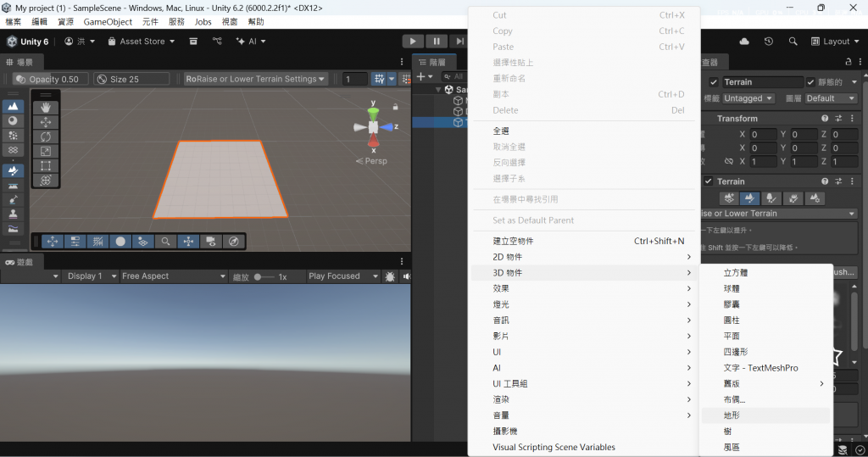Image resolution: width=868 pixels, height=457 pixels.
Task: Adjust the Opacity 0.50 slider field
Action: (x=50, y=79)
